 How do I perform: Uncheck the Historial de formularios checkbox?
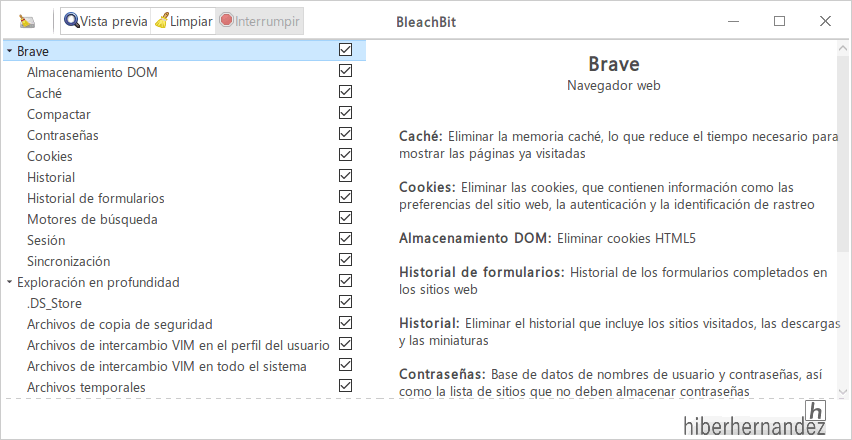click(x=345, y=197)
